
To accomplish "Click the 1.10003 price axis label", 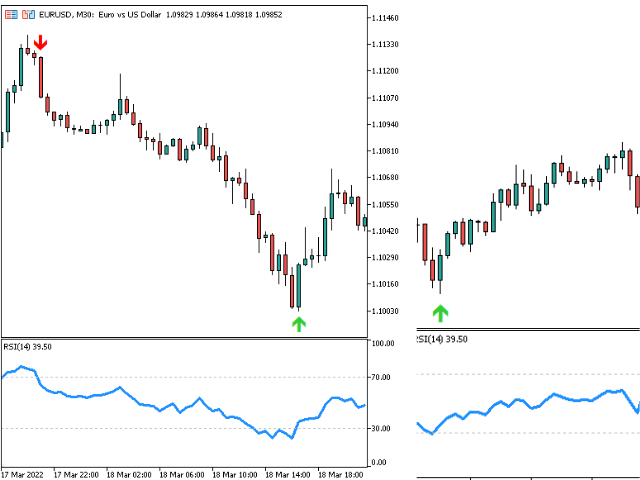I will tap(385, 311).
